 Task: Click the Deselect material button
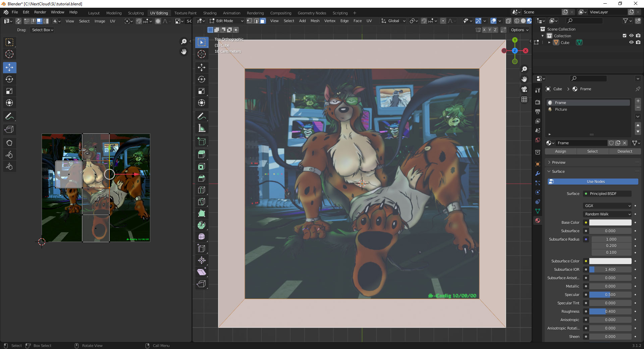(x=625, y=151)
